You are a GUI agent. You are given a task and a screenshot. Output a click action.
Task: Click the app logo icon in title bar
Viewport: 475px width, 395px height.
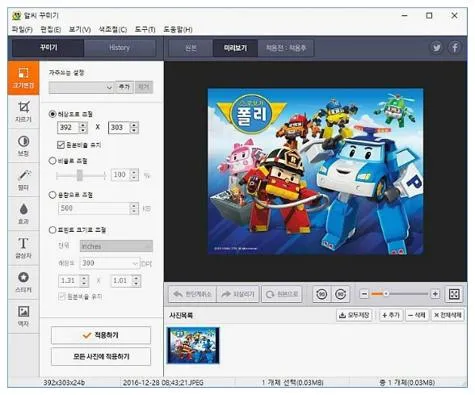point(16,16)
